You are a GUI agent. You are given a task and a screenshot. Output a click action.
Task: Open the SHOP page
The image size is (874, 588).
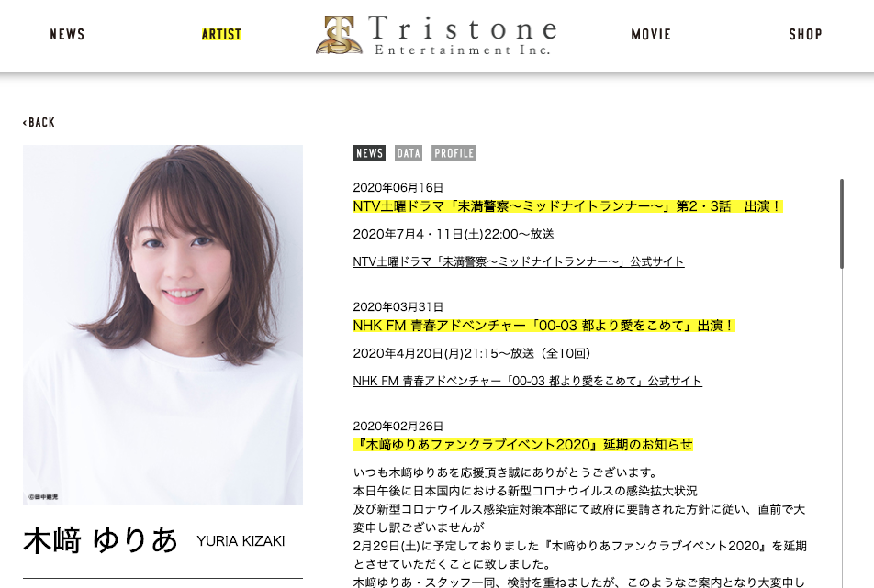click(805, 35)
